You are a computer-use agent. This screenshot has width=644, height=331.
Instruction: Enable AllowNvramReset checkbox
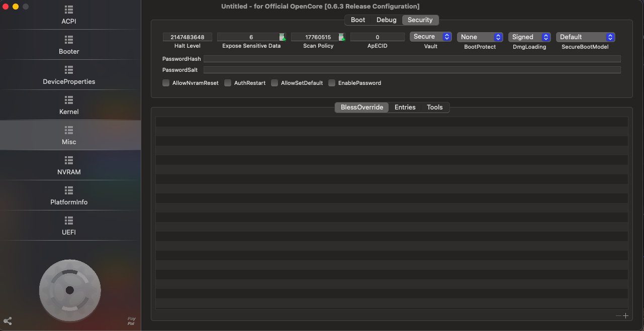tap(166, 83)
